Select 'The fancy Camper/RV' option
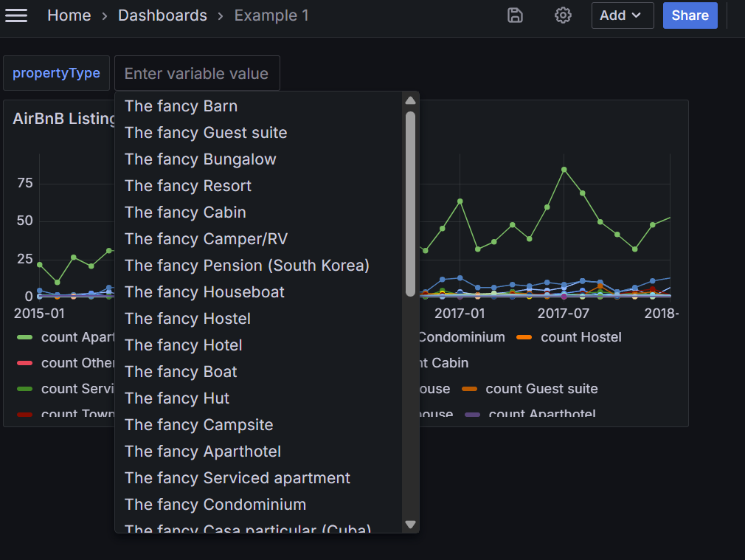 pyautogui.click(x=206, y=239)
